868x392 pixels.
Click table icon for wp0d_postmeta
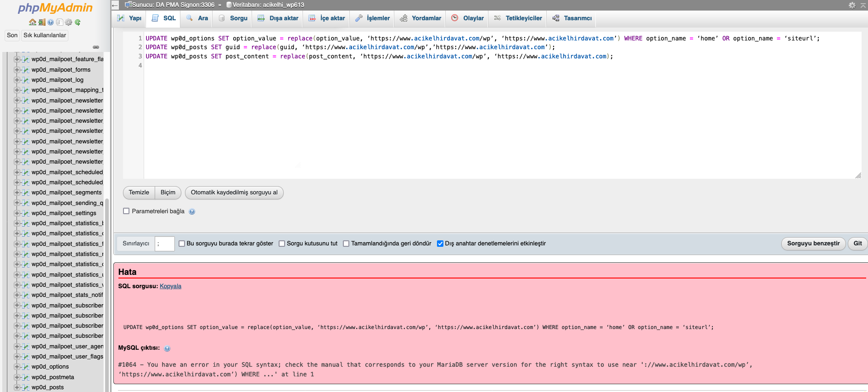click(26, 377)
